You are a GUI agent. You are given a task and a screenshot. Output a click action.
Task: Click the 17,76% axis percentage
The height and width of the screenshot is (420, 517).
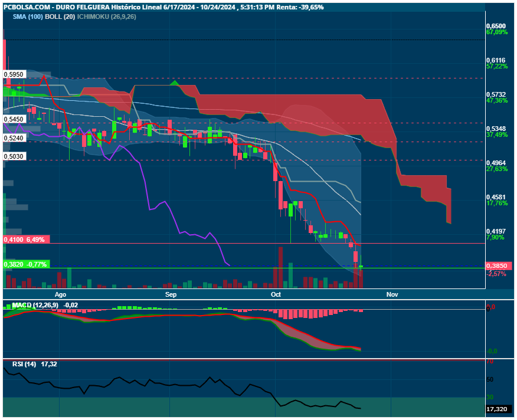coord(497,203)
